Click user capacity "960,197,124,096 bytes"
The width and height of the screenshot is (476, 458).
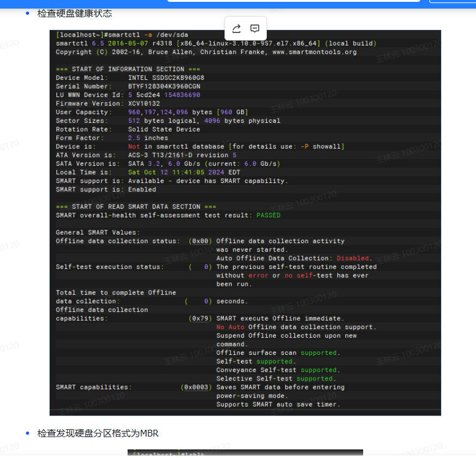pyautogui.click(x=170, y=112)
